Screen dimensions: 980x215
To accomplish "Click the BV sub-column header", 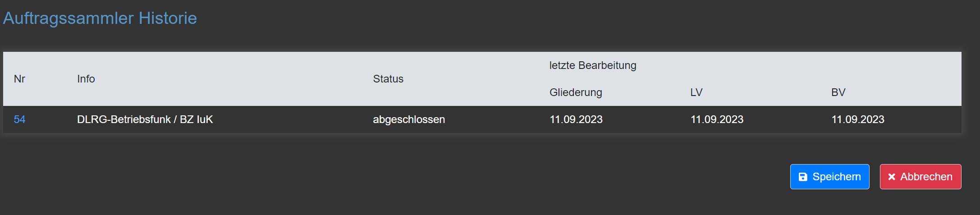I will click(838, 92).
